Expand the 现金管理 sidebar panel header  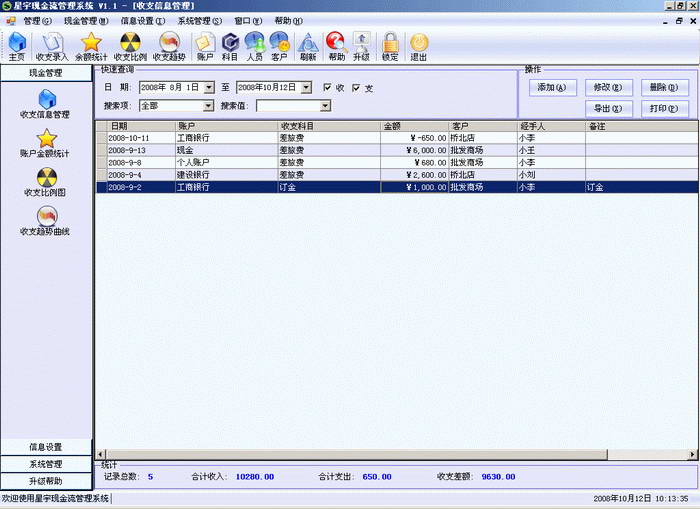pyautogui.click(x=46, y=73)
